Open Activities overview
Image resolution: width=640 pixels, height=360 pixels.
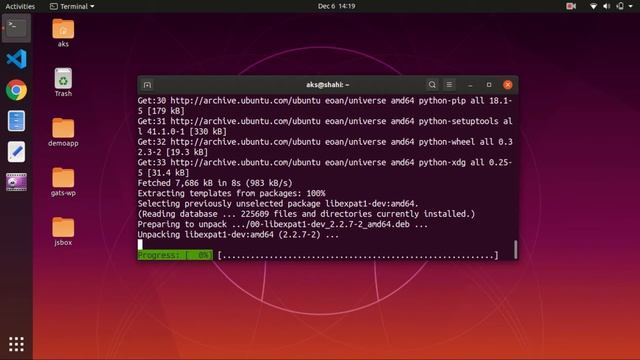point(20,6)
